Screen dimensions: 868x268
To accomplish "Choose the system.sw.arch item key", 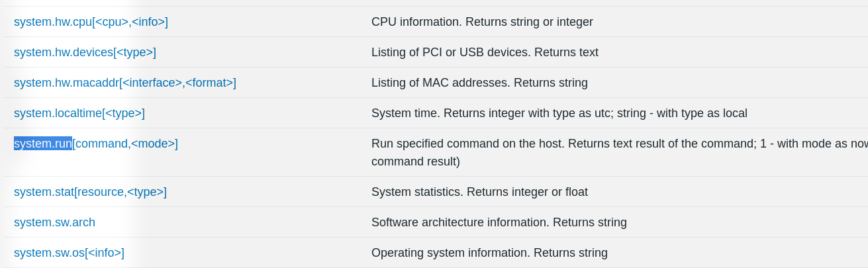I will pos(54,222).
